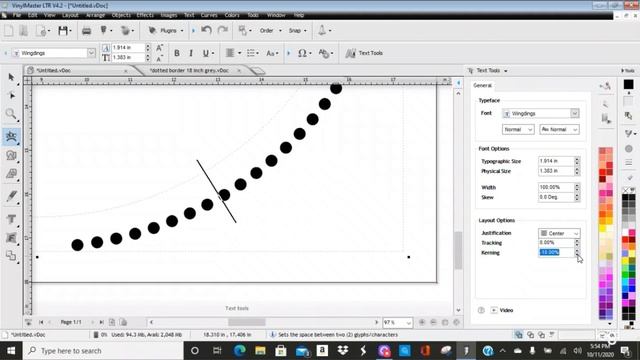Undo the last action

(206, 30)
